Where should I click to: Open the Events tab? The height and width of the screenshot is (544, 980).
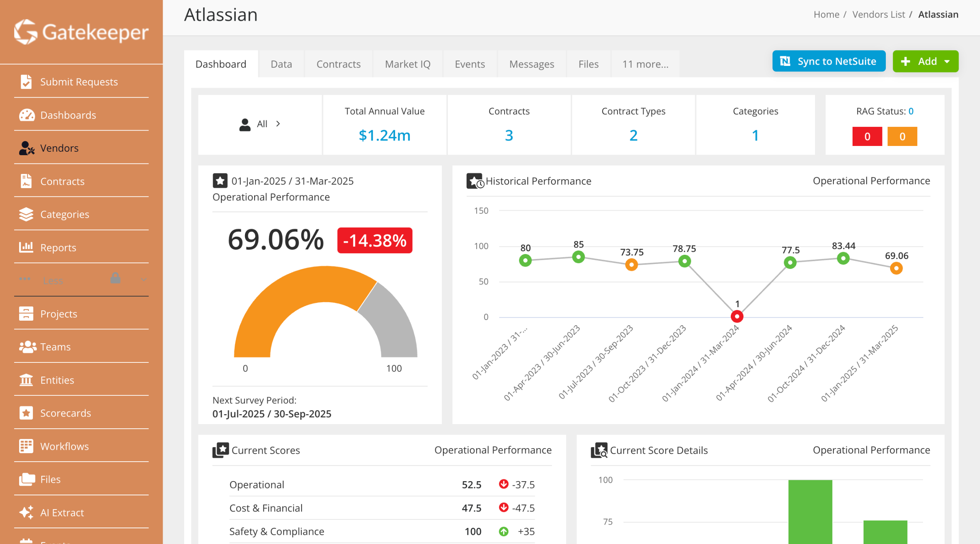pyautogui.click(x=469, y=64)
